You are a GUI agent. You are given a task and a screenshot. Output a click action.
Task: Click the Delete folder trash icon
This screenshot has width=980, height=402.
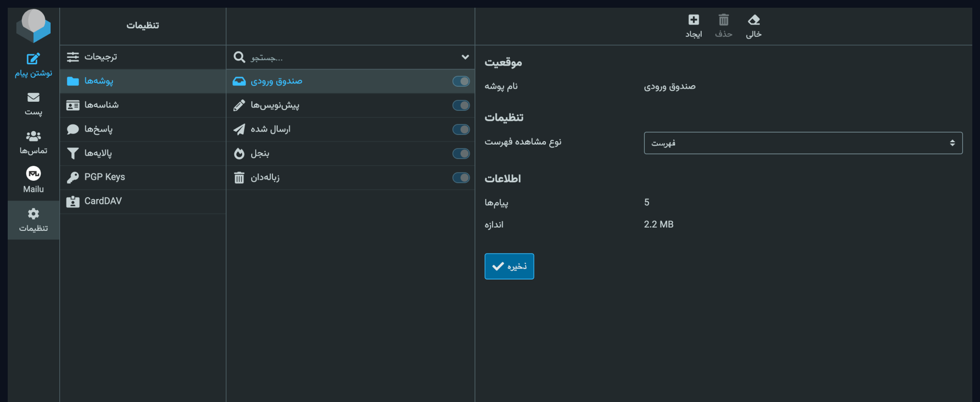click(723, 20)
